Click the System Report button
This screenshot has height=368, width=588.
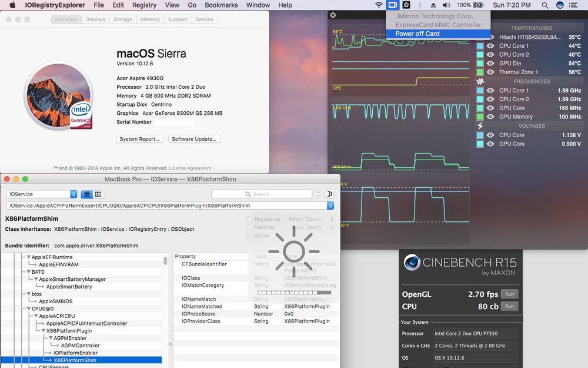140,139
